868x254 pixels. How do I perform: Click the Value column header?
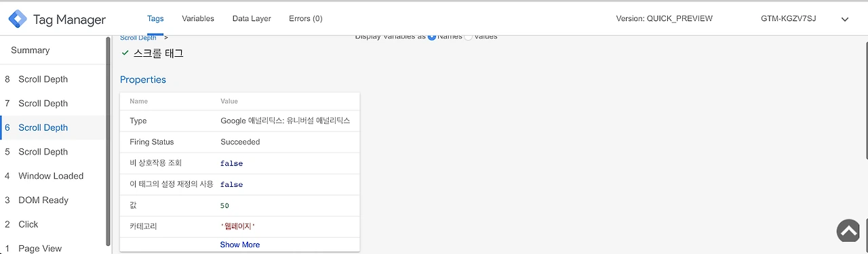(229, 101)
